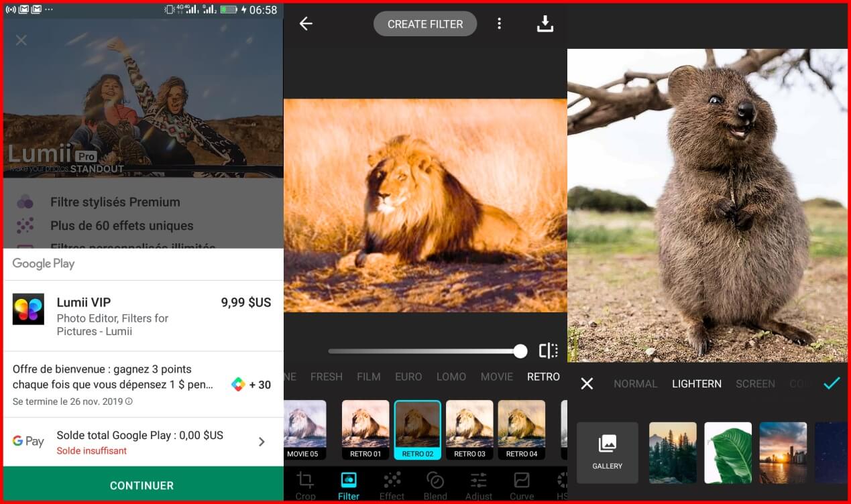
Task: Go back using the back arrow
Action: [306, 24]
